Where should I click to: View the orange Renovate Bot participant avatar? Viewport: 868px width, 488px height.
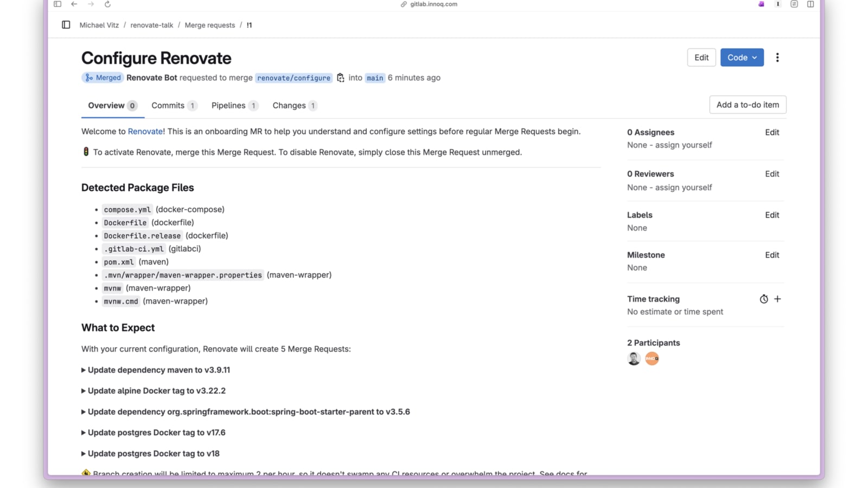pos(652,358)
